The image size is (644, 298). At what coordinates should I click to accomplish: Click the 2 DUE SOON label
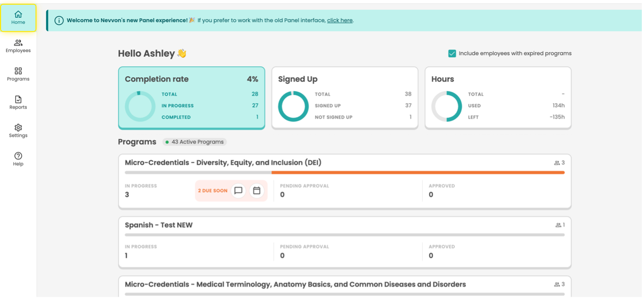tap(212, 190)
